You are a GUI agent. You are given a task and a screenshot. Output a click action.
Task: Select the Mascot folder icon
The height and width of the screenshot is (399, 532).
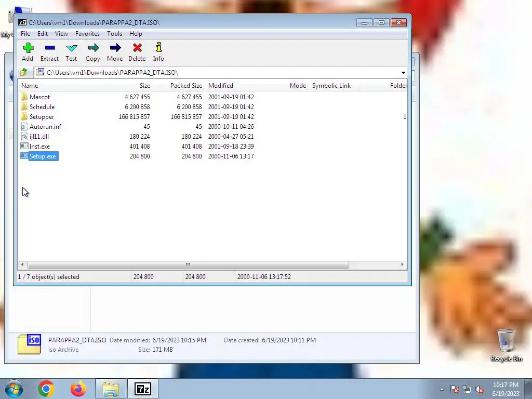coord(24,97)
